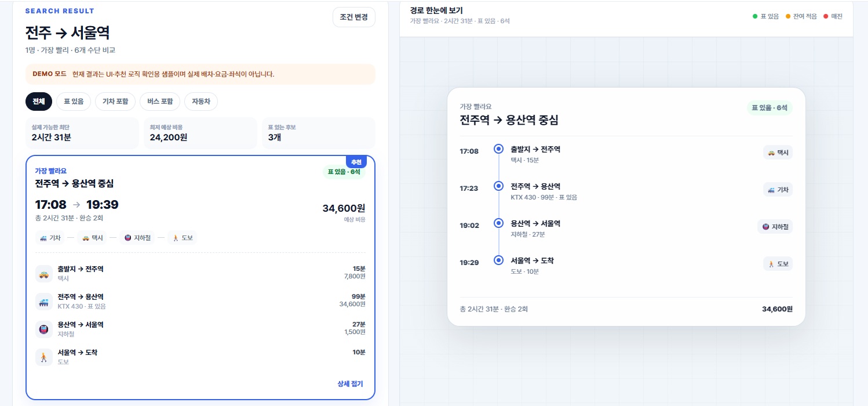Collapse details with 상세 접기 link
Image resolution: width=868 pixels, height=406 pixels.
(350, 384)
